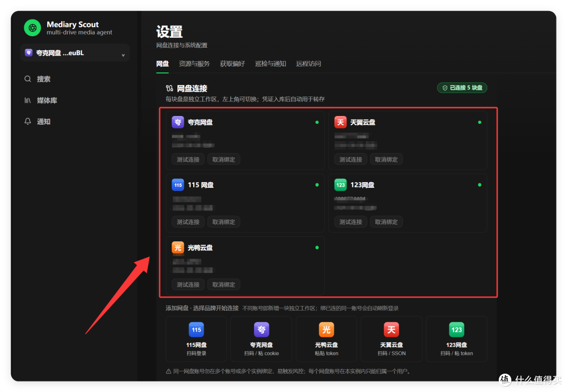Viewport: 567px width, 392px height.
Task: Click the shield icon in connected badge
Action: [x=445, y=88]
